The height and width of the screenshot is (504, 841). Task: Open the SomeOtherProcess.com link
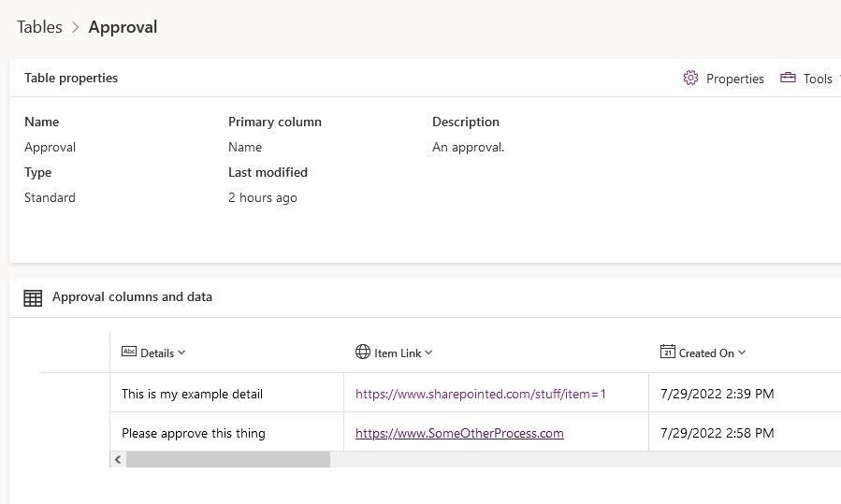point(459,433)
